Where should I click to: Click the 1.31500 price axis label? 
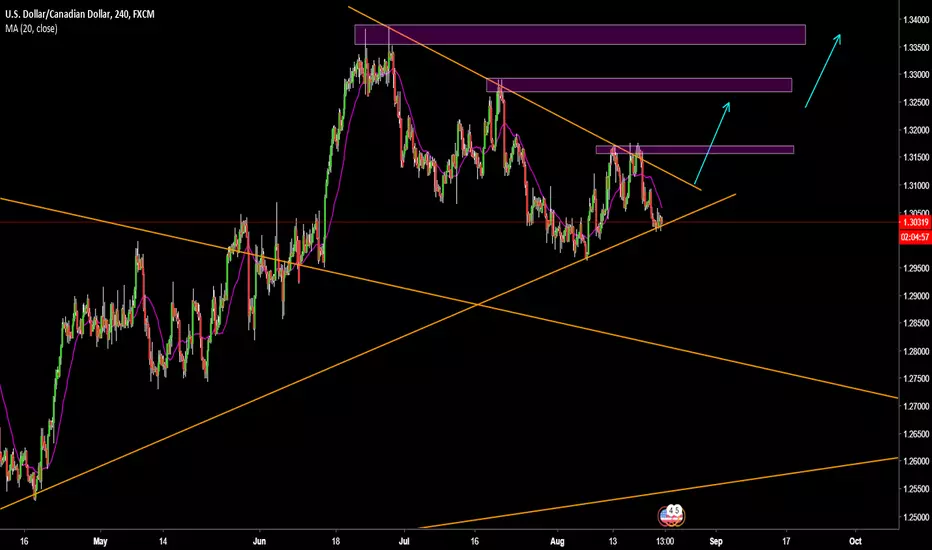pyautogui.click(x=915, y=158)
